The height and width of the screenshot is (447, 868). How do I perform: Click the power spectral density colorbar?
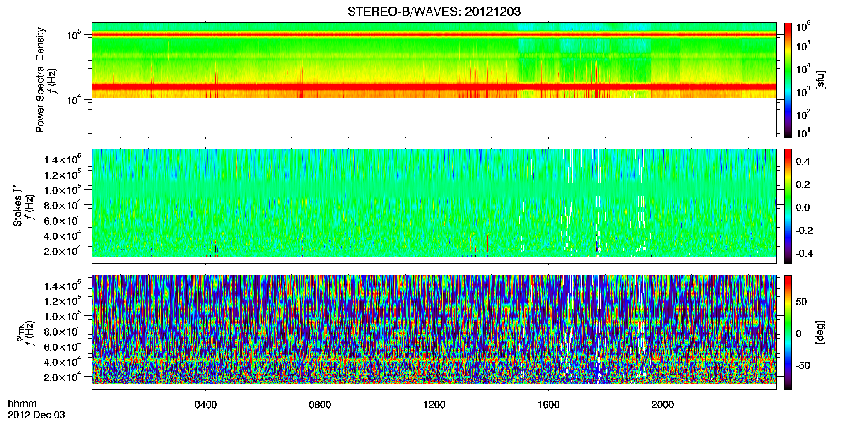pos(788,80)
